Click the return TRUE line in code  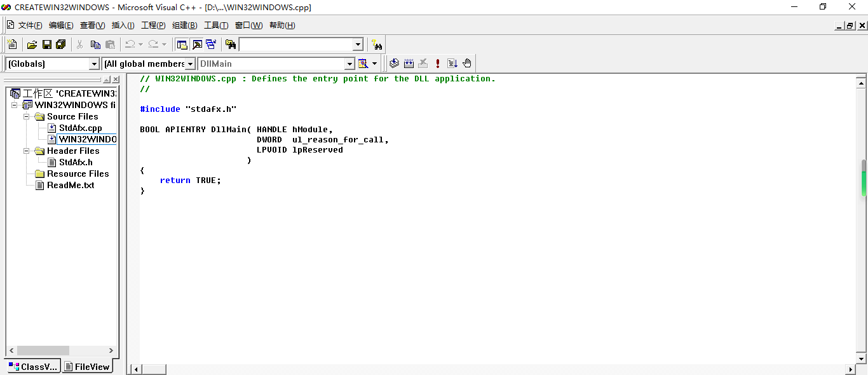[191, 181]
